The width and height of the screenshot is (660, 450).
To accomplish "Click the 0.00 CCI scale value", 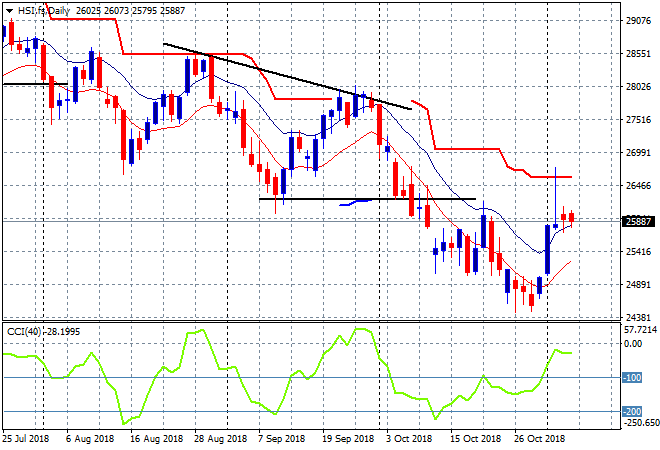I will (633, 344).
